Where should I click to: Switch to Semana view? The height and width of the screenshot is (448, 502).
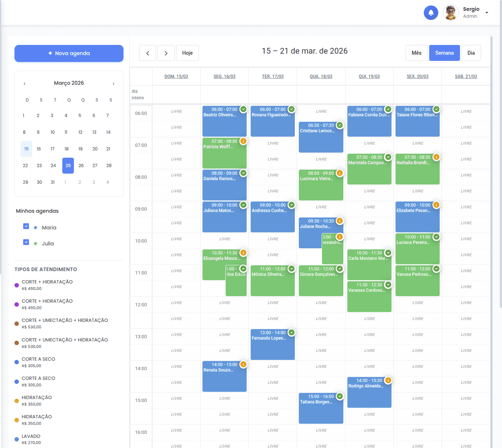(444, 53)
